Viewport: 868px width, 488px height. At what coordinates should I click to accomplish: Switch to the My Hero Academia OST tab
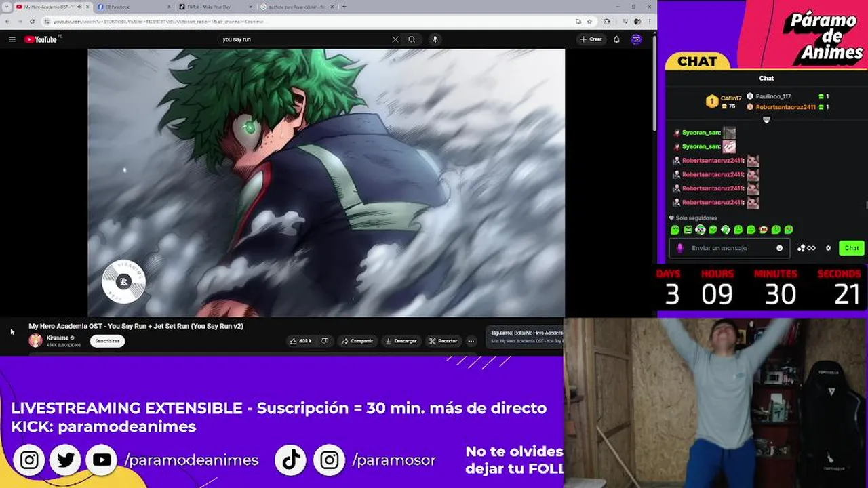tap(49, 7)
